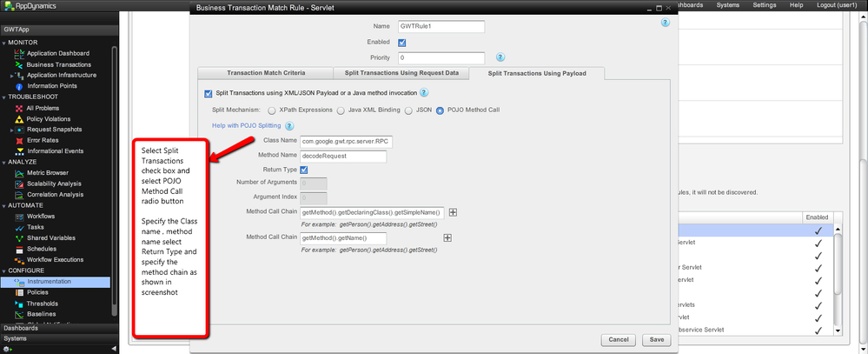Viewport: 868px width, 354px height.
Task: Open Information Points icon
Action: [19, 86]
